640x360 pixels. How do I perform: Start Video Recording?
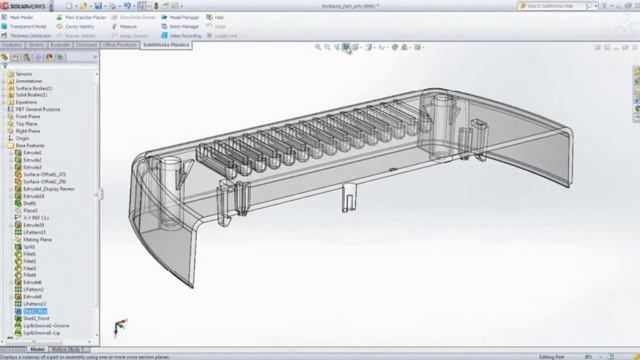(181, 36)
